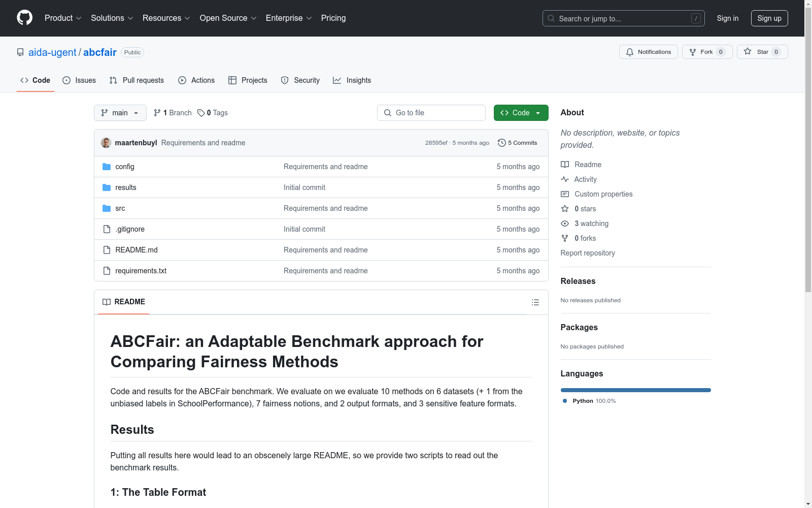Click the bell icon in Notifications
This screenshot has width=812, height=508.
click(630, 52)
